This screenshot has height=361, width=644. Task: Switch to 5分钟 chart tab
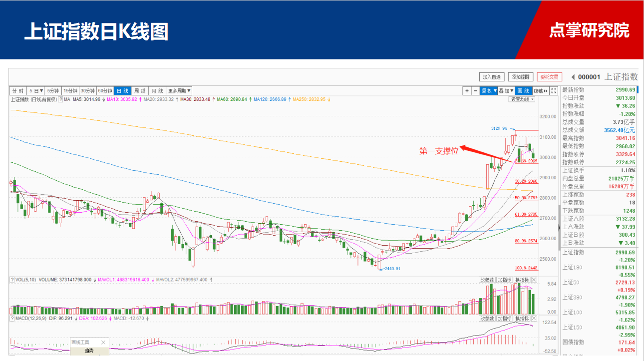point(53,91)
